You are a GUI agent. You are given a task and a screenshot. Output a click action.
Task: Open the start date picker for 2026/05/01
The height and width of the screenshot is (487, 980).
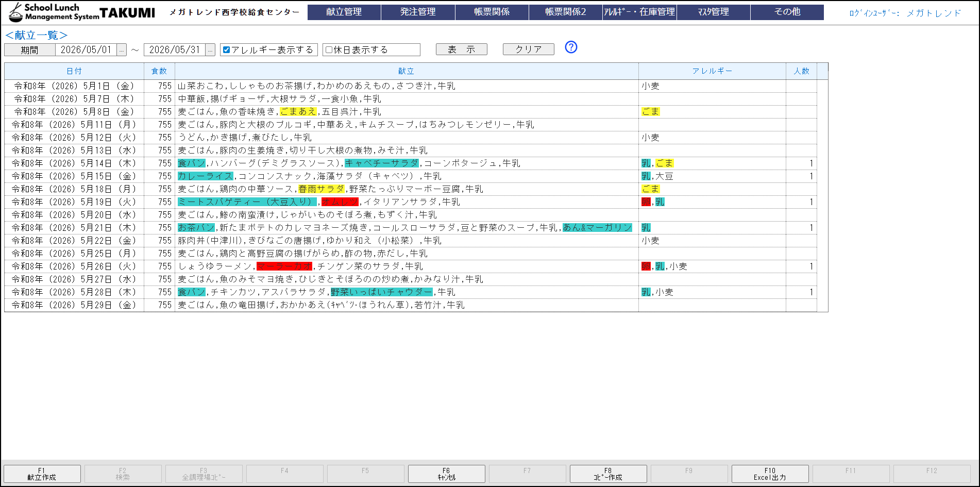click(x=122, y=50)
